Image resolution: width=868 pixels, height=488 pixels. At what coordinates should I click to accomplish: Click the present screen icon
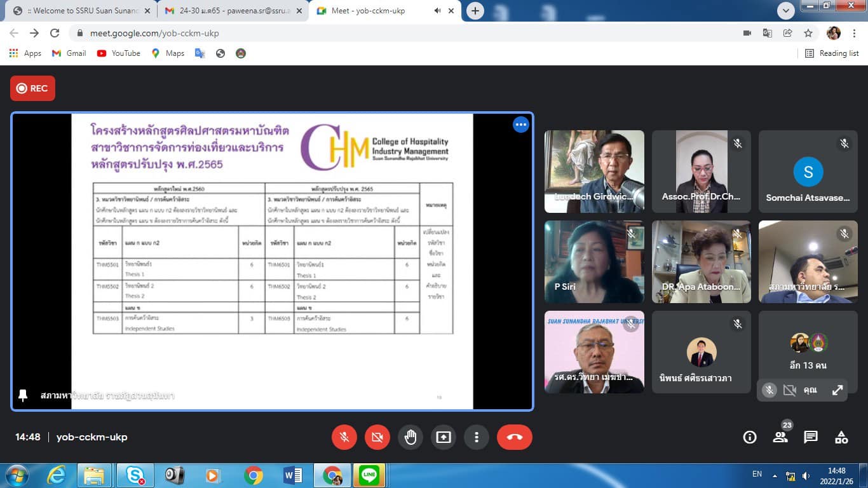pyautogui.click(x=444, y=437)
